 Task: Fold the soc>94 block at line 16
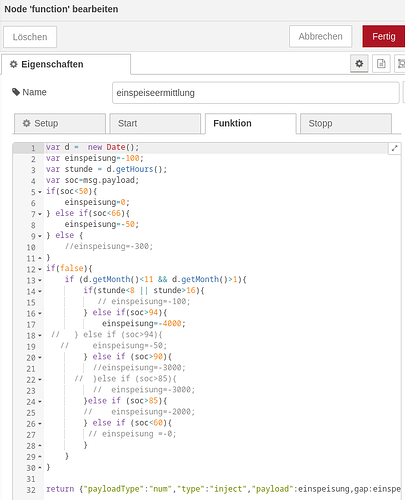pyautogui.click(x=40, y=313)
